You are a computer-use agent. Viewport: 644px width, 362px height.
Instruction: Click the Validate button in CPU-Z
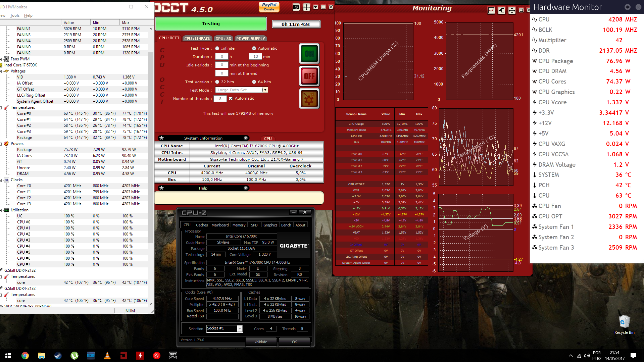tap(261, 342)
